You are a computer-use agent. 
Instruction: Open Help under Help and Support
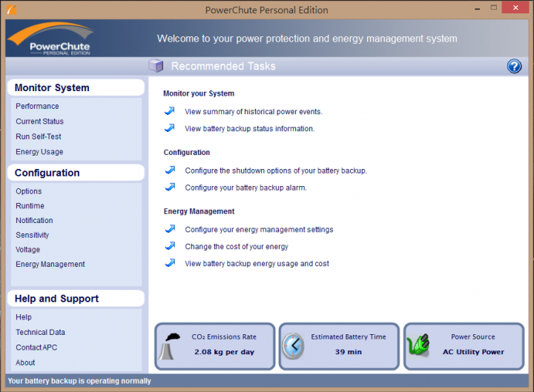(x=24, y=317)
